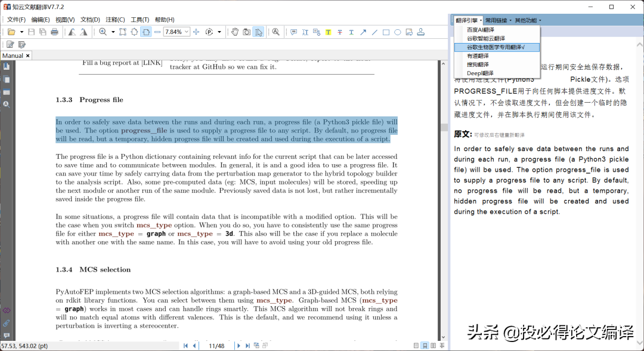Expand the Open file dropdown arrow

[x=21, y=32]
